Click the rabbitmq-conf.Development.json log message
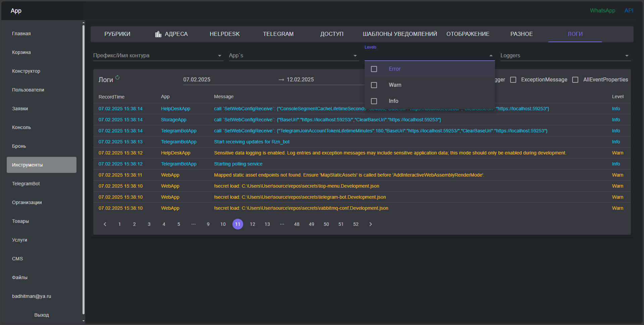Image resolution: width=644 pixels, height=325 pixels. pos(301,208)
